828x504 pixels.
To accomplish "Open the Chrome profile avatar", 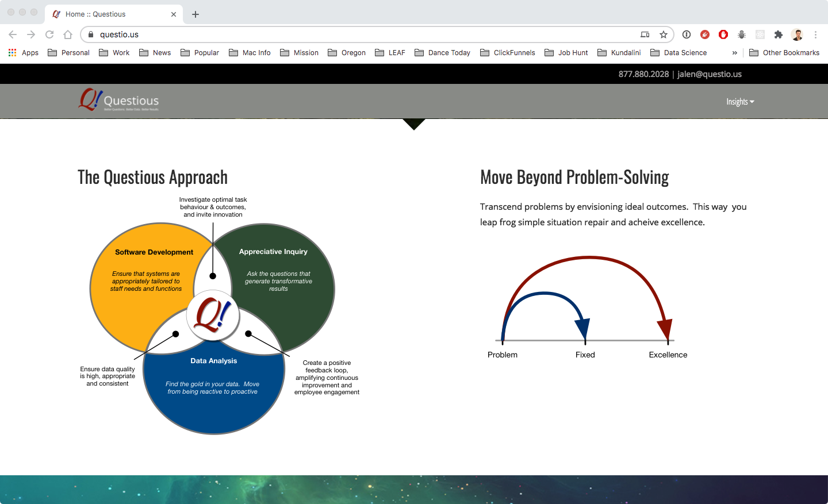I will click(x=797, y=34).
